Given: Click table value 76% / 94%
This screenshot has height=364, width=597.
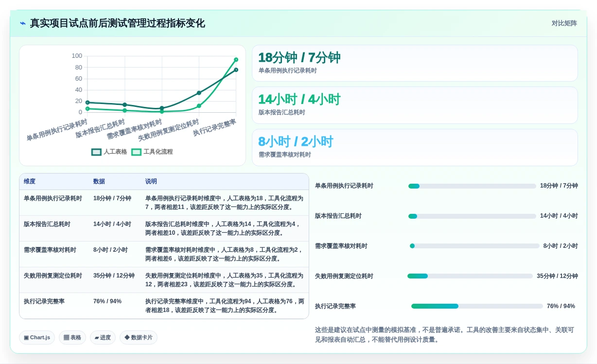Looking at the screenshot, I should (107, 301).
